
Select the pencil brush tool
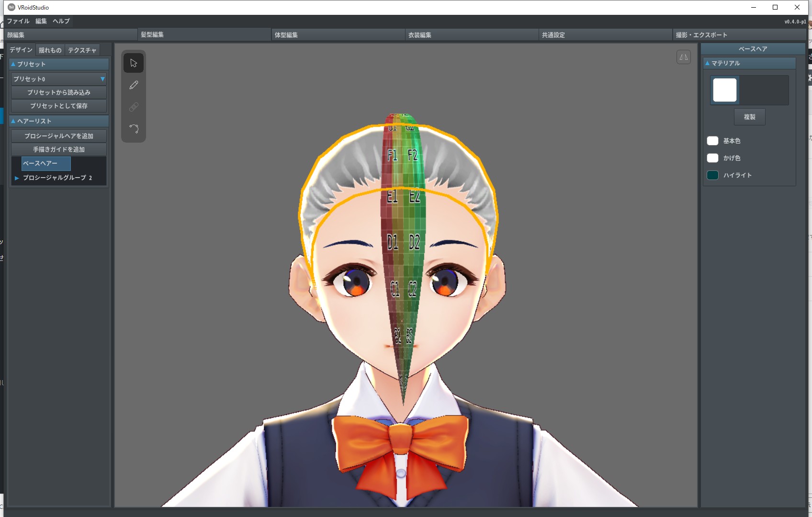134,85
